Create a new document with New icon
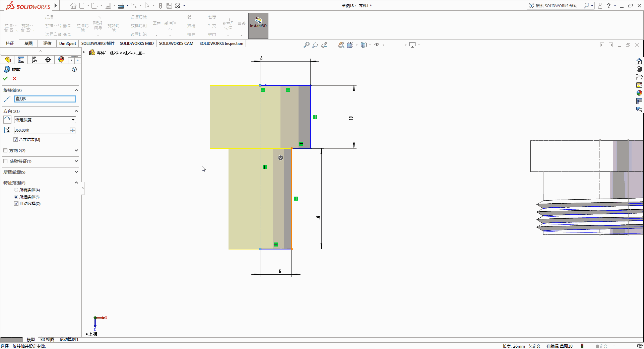644x349 pixels. pos(82,6)
